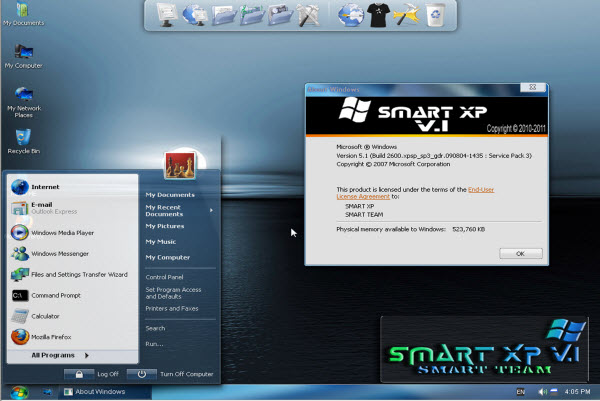
Task: Click the Calculator icon in Start menu
Action: click(x=20, y=316)
